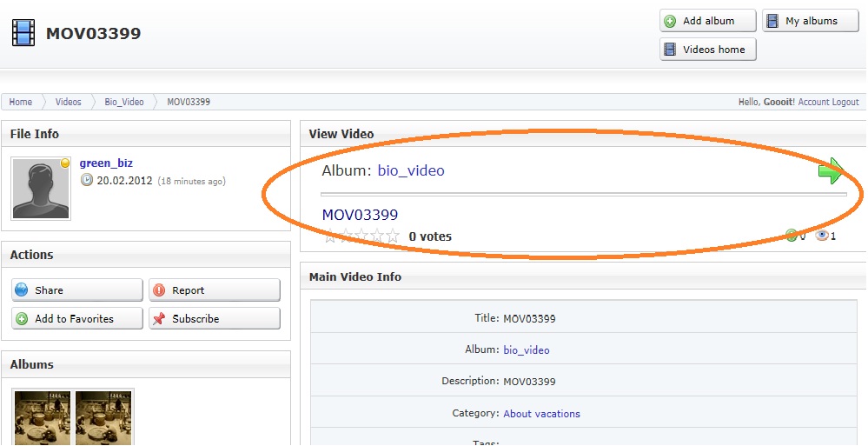This screenshot has width=868, height=446.
Task: Click the green next arrow icon
Action: coord(831,170)
